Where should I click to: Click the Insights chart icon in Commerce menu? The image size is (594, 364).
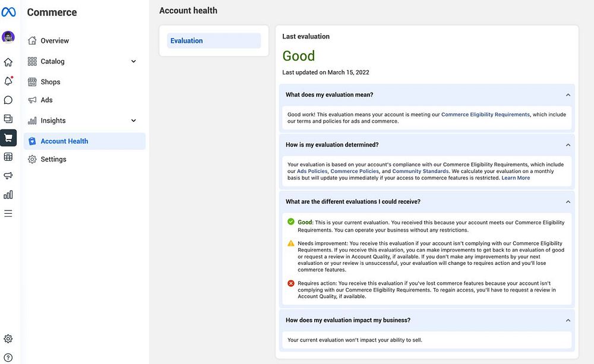[32, 121]
